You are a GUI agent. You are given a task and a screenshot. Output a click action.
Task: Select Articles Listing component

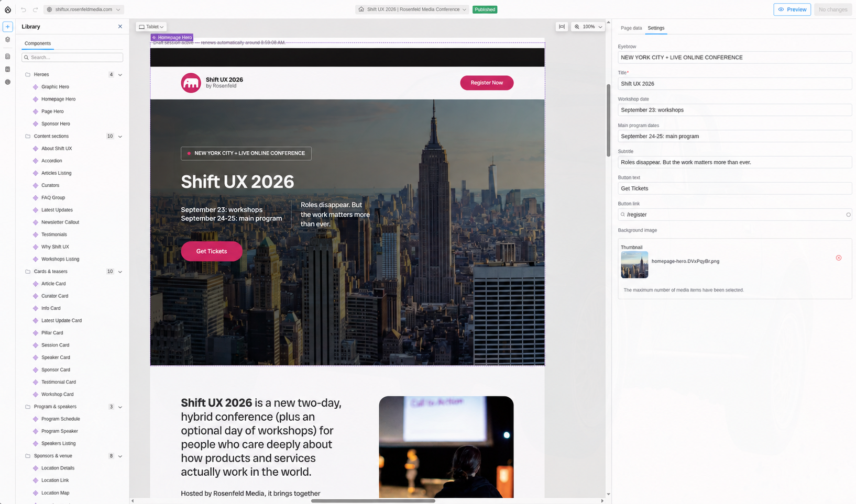(56, 173)
